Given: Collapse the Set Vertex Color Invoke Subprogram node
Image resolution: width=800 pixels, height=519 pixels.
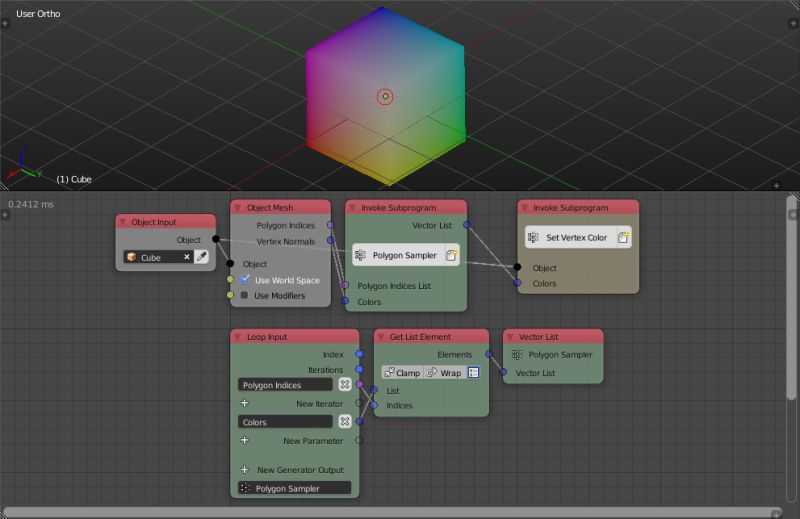Looking at the screenshot, I should [x=524, y=208].
